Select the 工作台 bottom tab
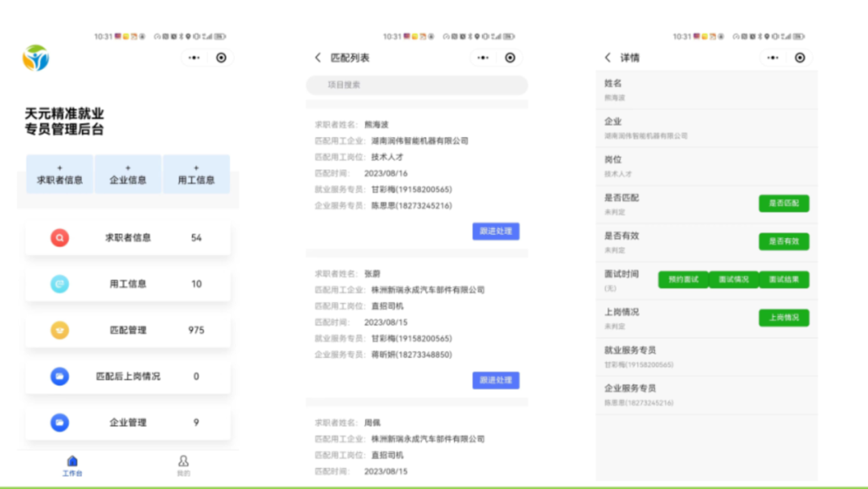Image resolution: width=868 pixels, height=489 pixels. click(x=72, y=465)
